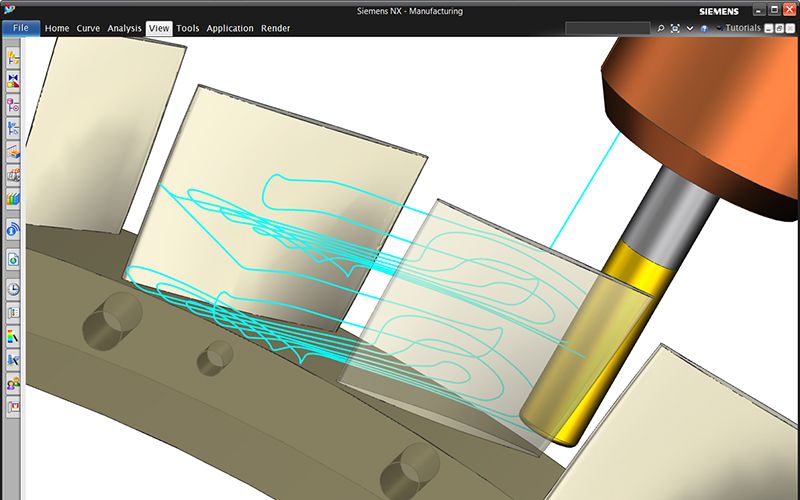The image size is (800, 500).
Task: Open the Machine Tool Navigator icon
Action: [13, 176]
